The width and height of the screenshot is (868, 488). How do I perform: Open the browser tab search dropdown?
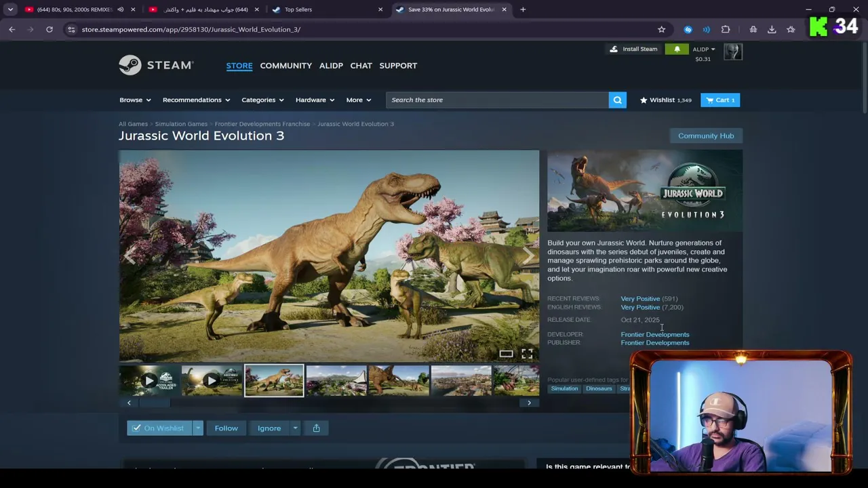coord(10,9)
